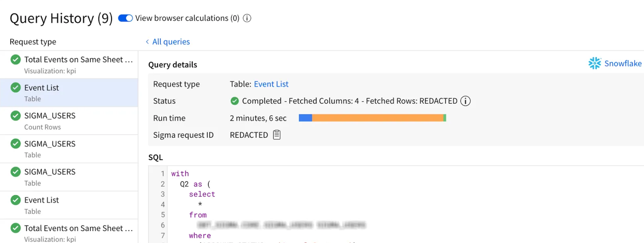Click the green Completed status check icon

point(234,101)
